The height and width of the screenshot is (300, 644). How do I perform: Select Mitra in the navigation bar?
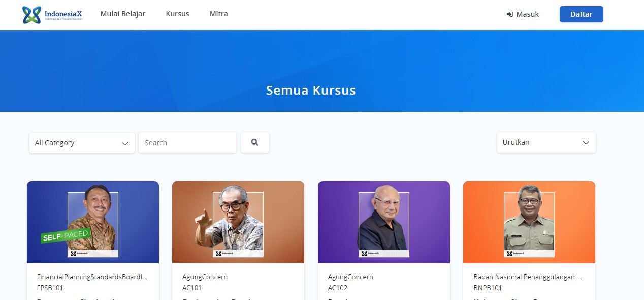(x=219, y=14)
